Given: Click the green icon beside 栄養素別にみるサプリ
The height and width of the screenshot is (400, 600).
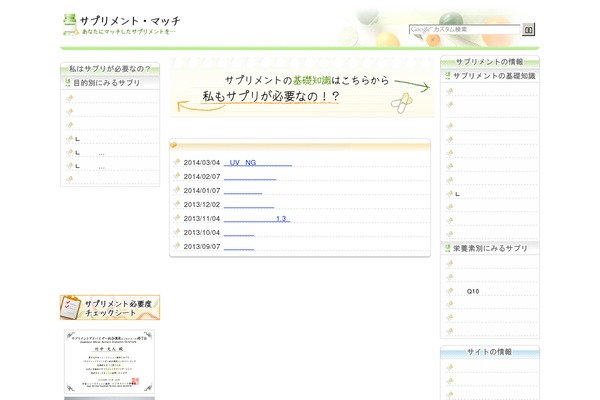Looking at the screenshot, I should [x=447, y=248].
